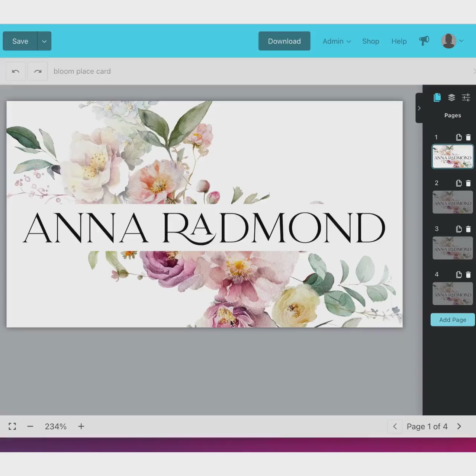Collapse the right side panel chevron

[x=419, y=108]
